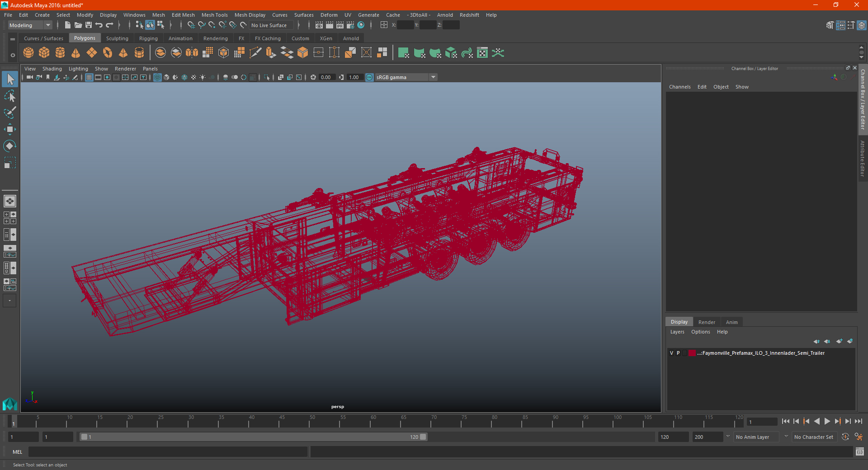Click the IPR render icon
Screen dimensions: 868x470
click(x=340, y=25)
